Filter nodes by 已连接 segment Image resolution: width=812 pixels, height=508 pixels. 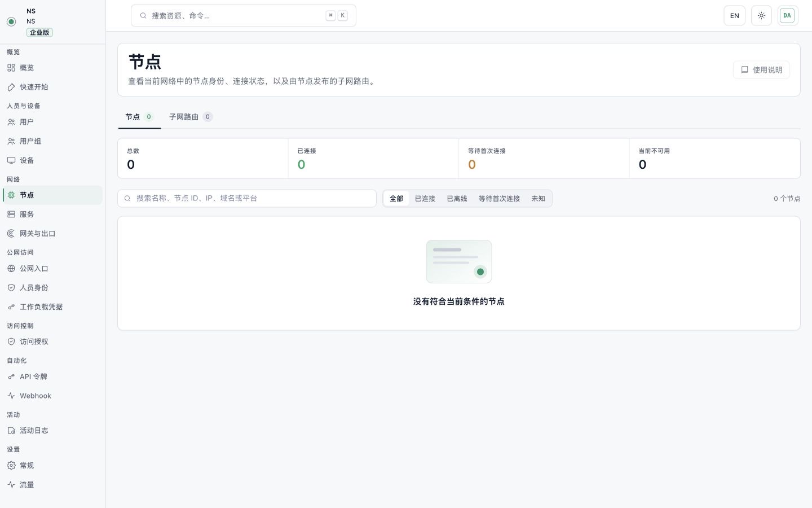click(x=425, y=199)
